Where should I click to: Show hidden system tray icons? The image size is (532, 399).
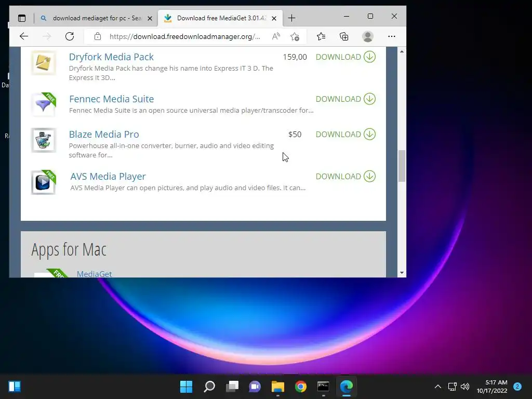point(438,387)
